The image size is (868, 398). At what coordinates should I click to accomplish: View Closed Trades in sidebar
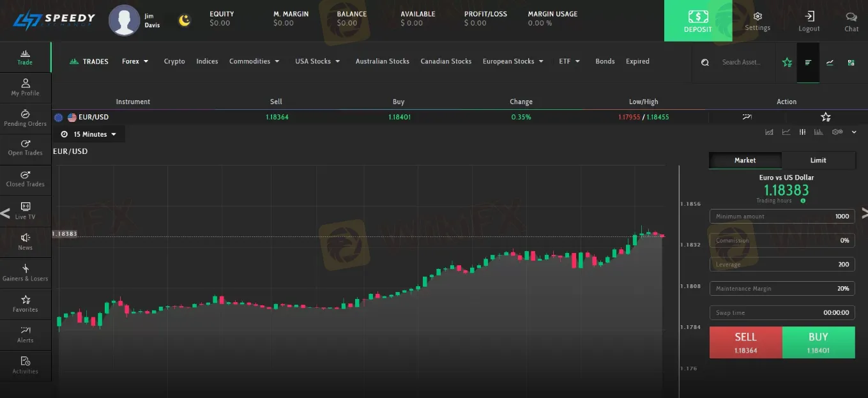25,179
